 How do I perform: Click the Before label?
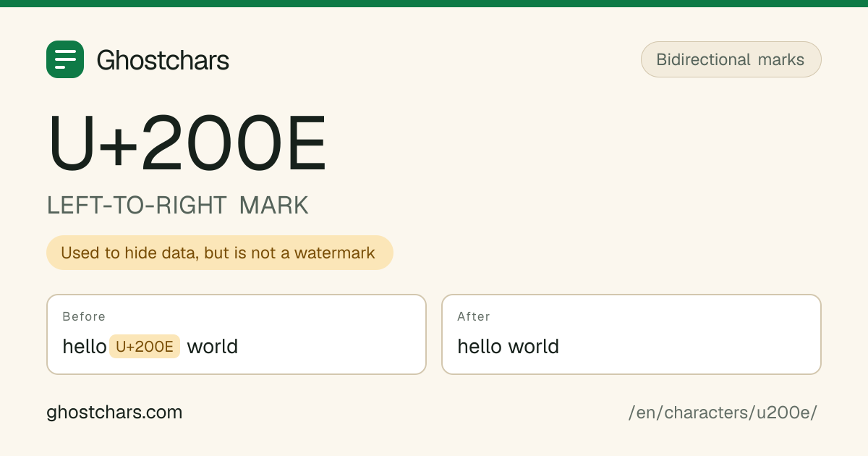pyautogui.click(x=84, y=316)
